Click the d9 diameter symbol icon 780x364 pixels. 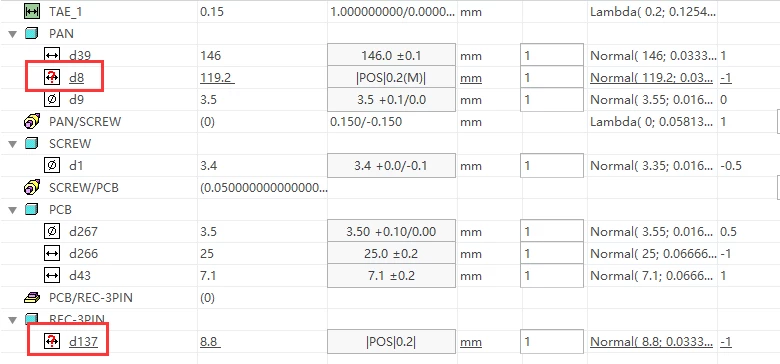pos(52,100)
